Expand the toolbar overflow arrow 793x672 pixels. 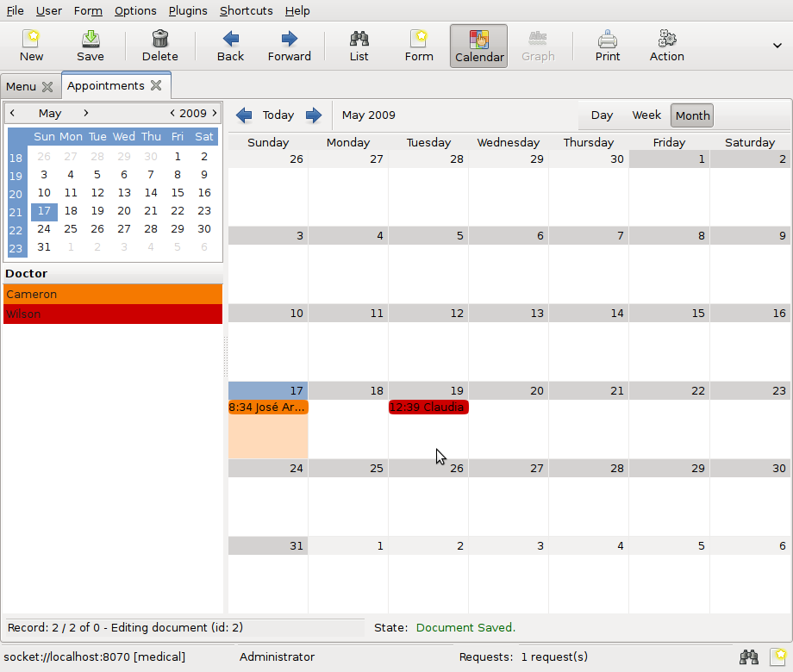[x=777, y=46]
